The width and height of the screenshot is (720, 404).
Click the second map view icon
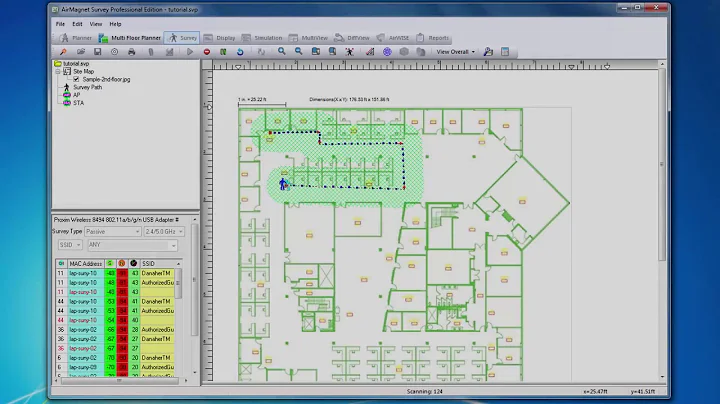click(332, 52)
